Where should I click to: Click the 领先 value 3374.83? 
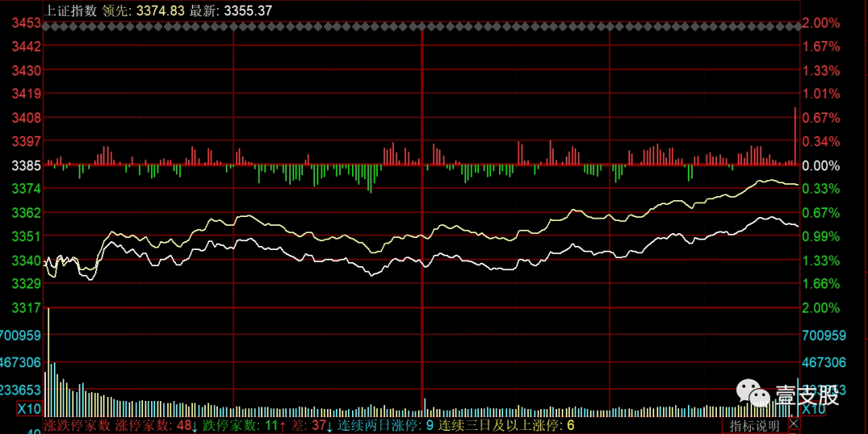pos(161,10)
